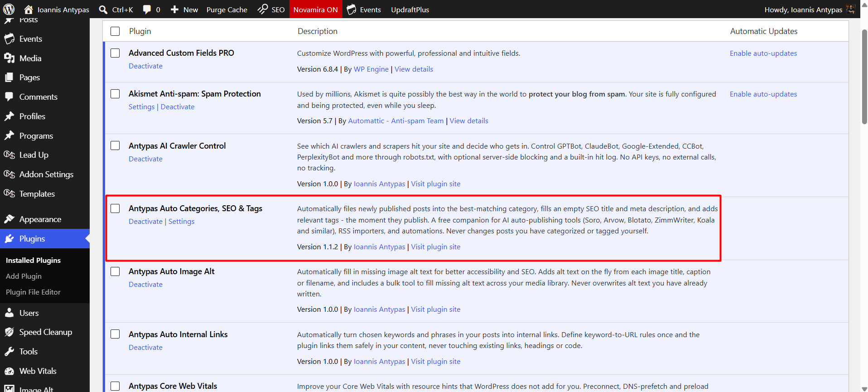Check the Antypas AI Crawler Control checkbox
The height and width of the screenshot is (392, 868).
pos(115,145)
